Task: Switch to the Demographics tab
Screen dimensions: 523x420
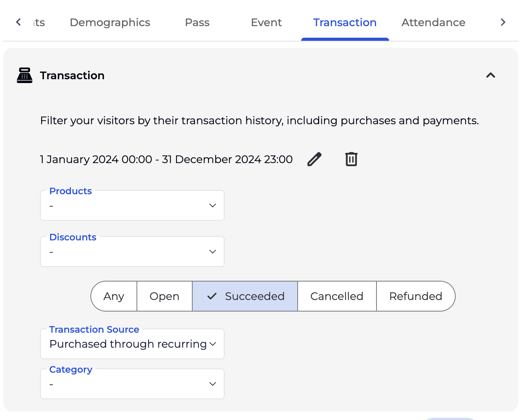Action: [x=110, y=22]
